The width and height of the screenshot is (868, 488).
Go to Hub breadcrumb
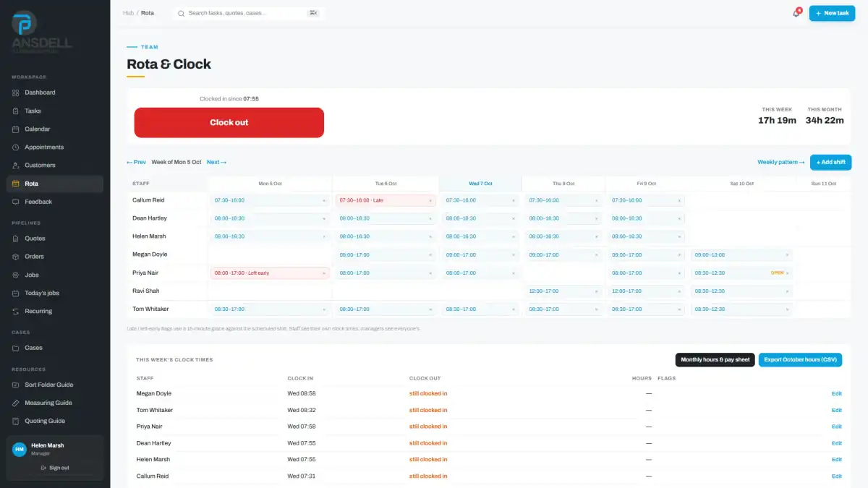128,13
